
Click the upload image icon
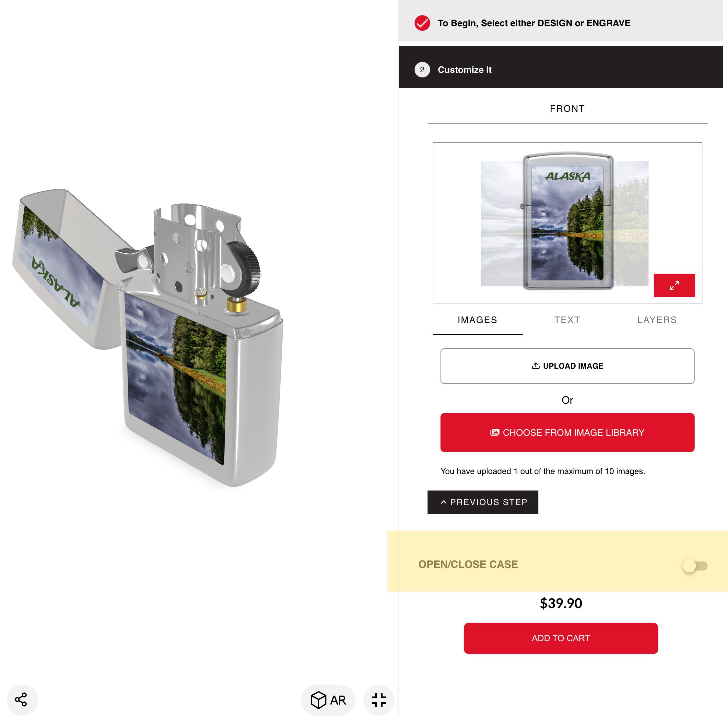click(x=536, y=366)
